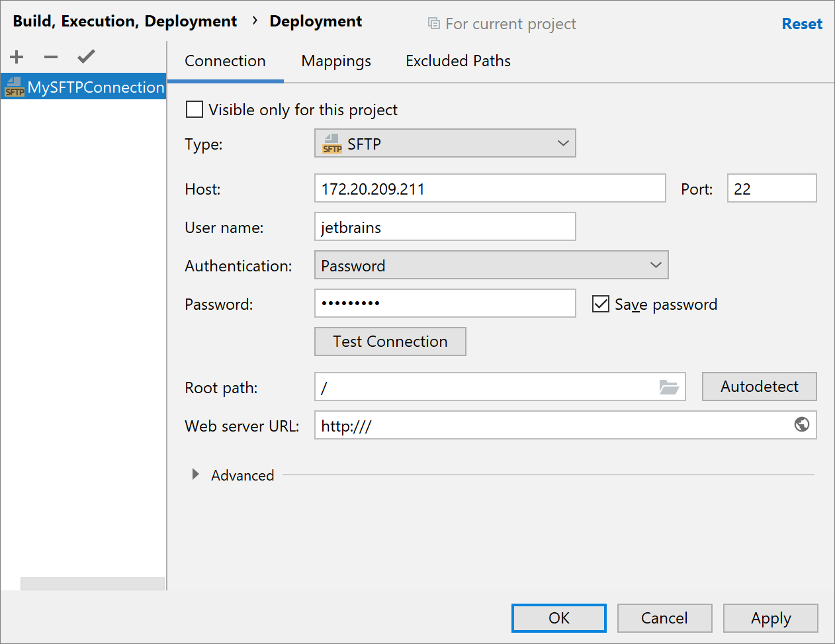Click the Add server icon
This screenshot has height=644, width=835.
16,57
